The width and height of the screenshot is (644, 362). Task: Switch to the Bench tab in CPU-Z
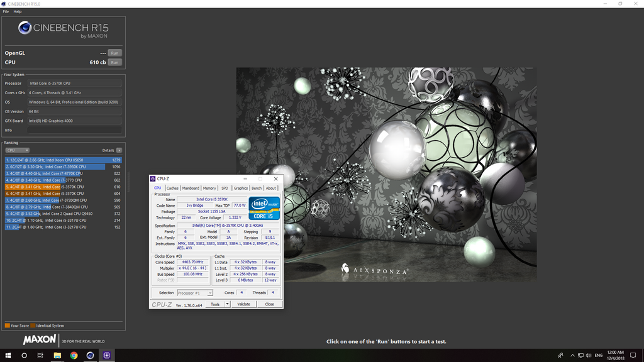tap(257, 188)
